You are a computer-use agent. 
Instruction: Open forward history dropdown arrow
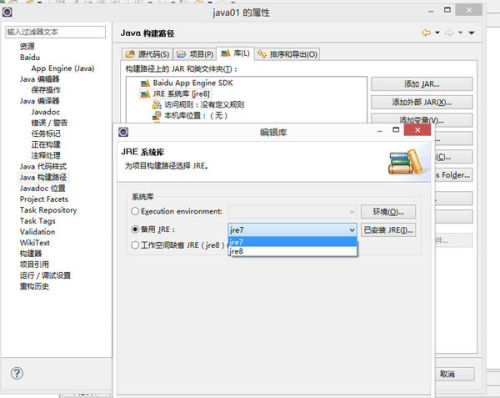(x=460, y=33)
